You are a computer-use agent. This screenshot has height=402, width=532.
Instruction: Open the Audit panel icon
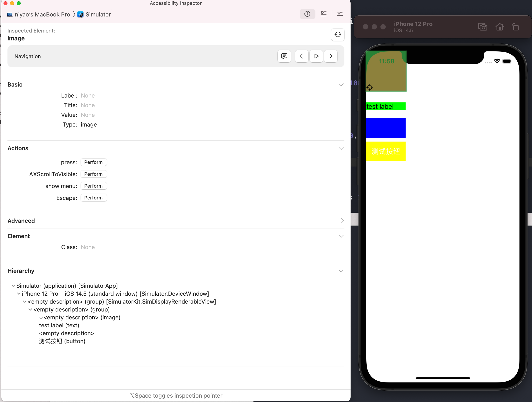[x=324, y=14]
